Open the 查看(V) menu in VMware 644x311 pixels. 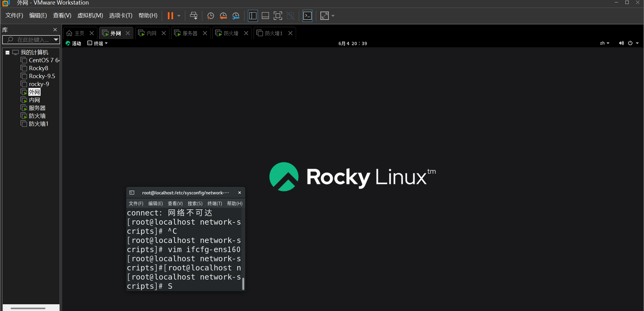click(x=62, y=15)
